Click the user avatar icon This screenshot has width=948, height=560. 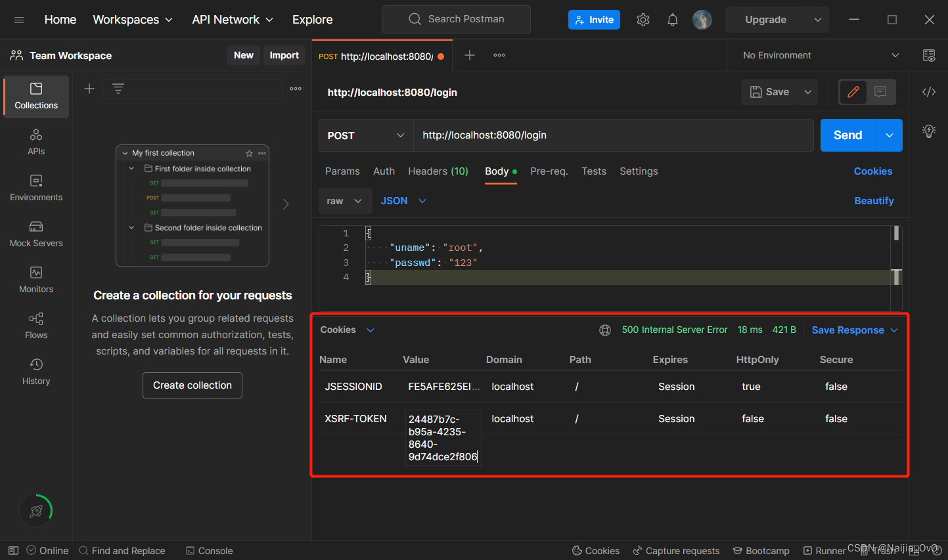coord(702,20)
